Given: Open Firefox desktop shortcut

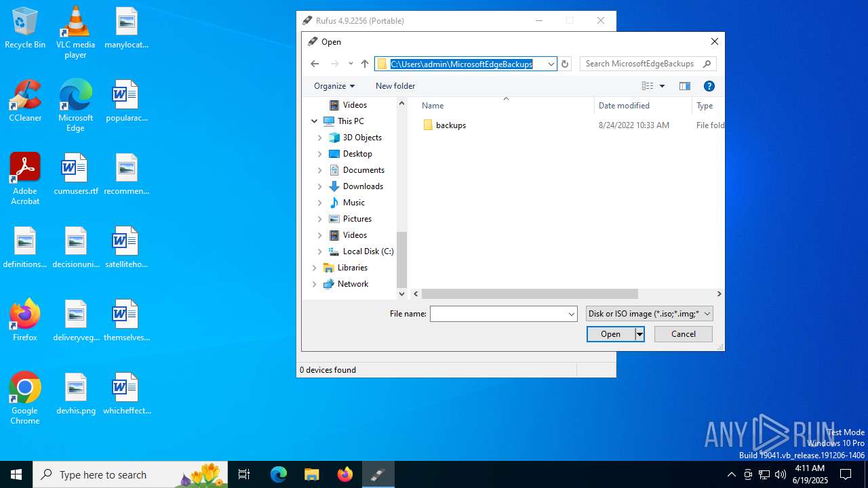Looking at the screenshot, I should 25,320.
